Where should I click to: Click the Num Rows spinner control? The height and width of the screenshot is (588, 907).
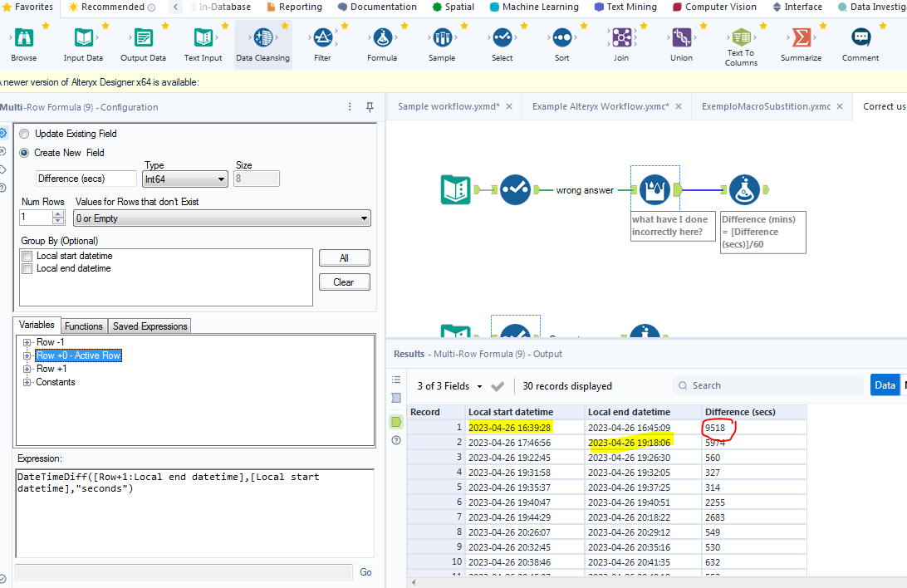pyautogui.click(x=57, y=218)
